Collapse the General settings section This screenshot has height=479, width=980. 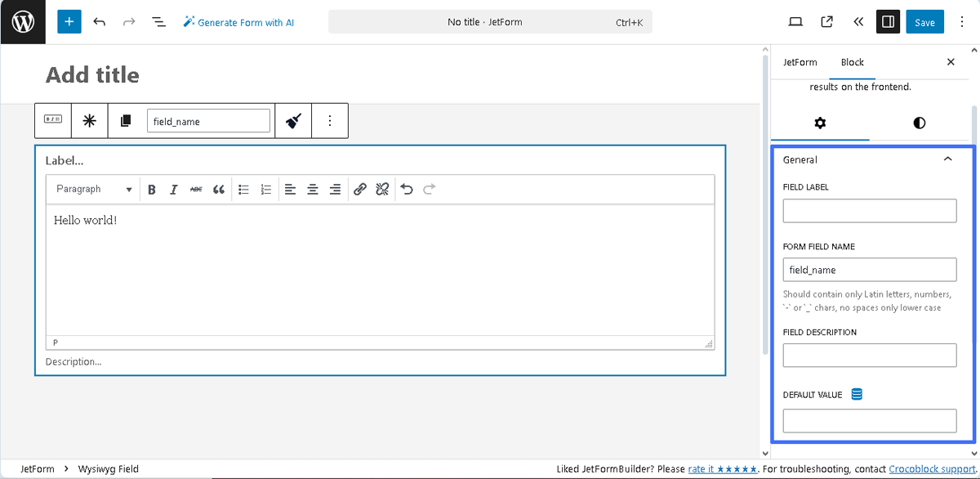(947, 159)
